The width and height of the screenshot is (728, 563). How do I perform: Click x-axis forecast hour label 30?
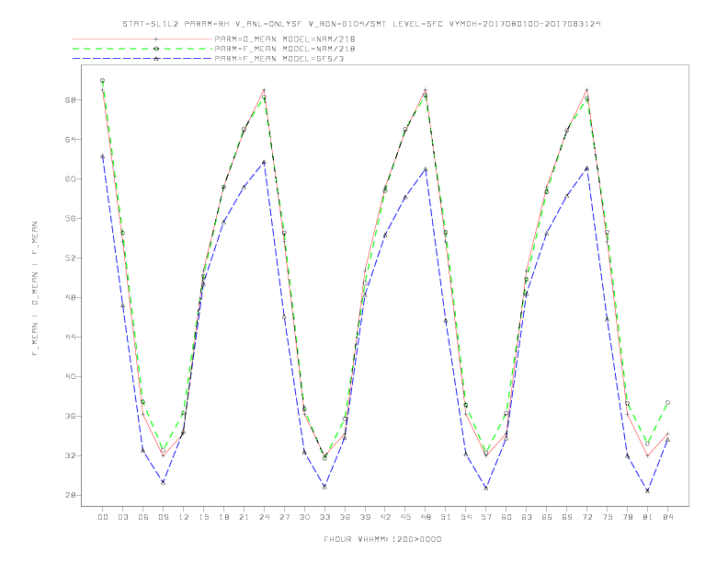[x=304, y=517]
